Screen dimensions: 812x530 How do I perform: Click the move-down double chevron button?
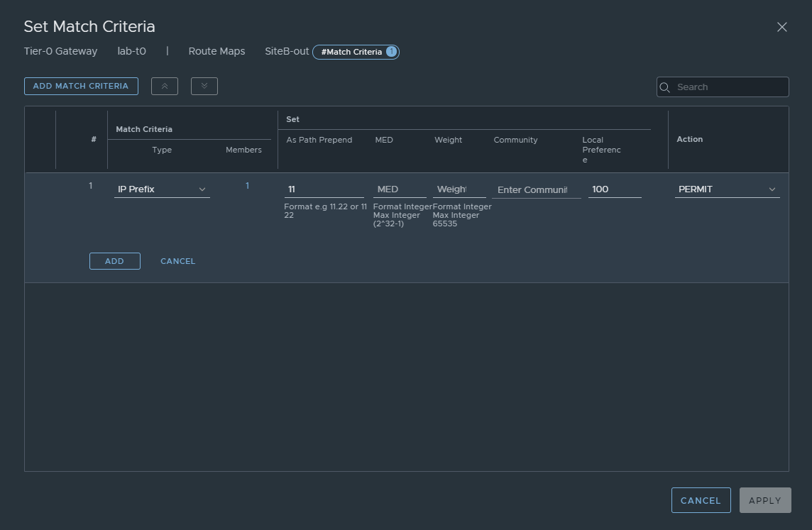pos(204,86)
